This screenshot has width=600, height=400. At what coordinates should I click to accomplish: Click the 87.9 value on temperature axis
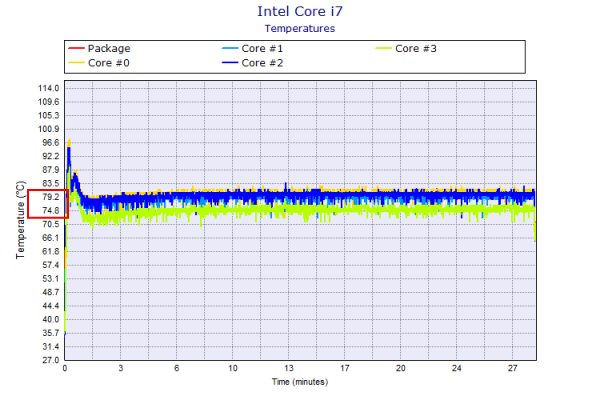pos(51,170)
